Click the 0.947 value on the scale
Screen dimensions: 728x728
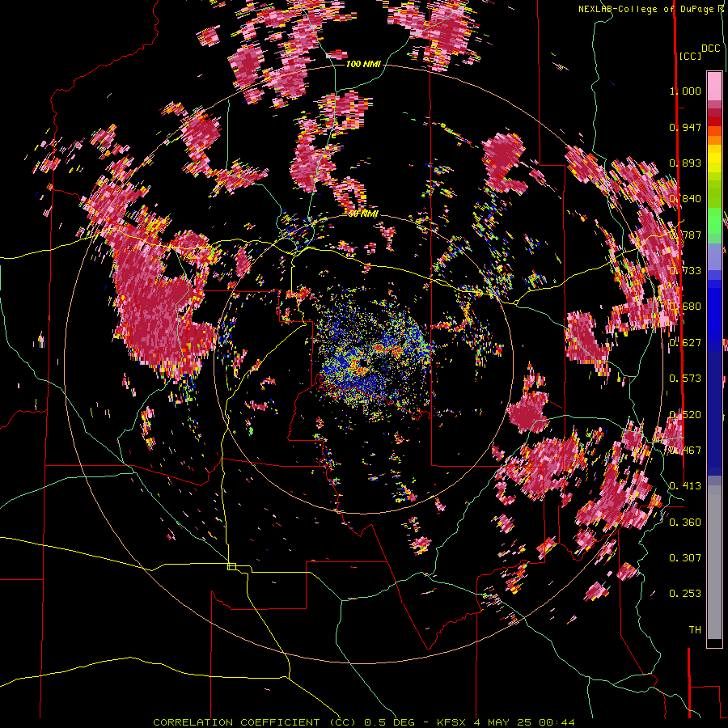685,127
